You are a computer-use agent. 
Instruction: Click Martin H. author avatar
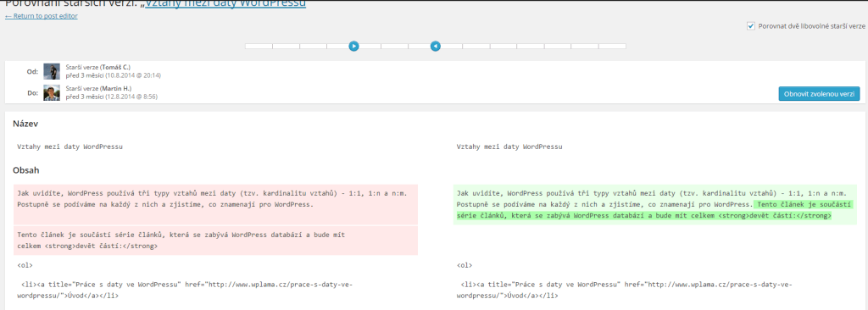click(x=52, y=92)
